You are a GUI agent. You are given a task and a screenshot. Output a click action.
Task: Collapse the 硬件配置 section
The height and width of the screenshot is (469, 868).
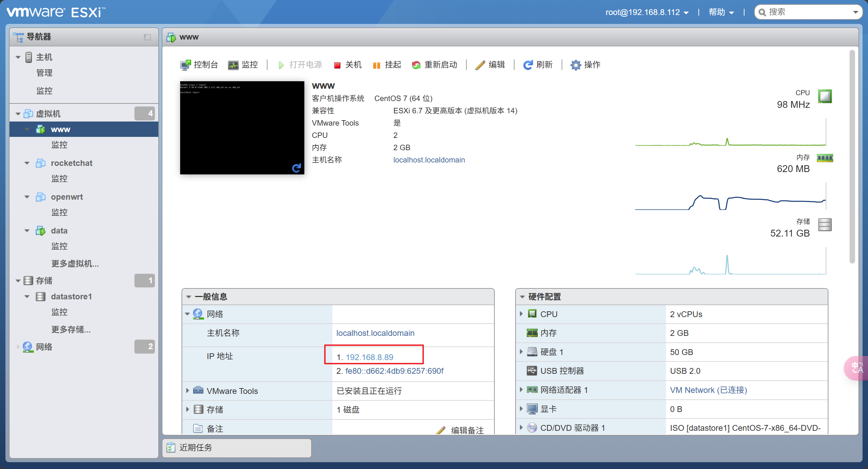(x=522, y=297)
